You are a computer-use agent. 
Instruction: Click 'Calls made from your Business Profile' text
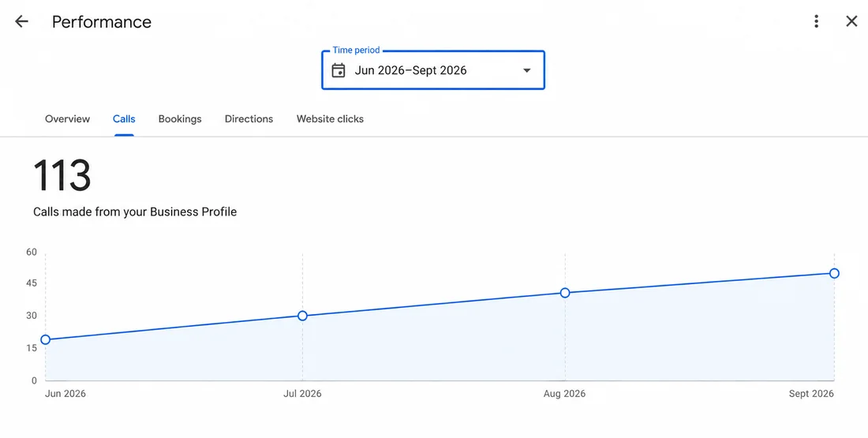tap(135, 212)
